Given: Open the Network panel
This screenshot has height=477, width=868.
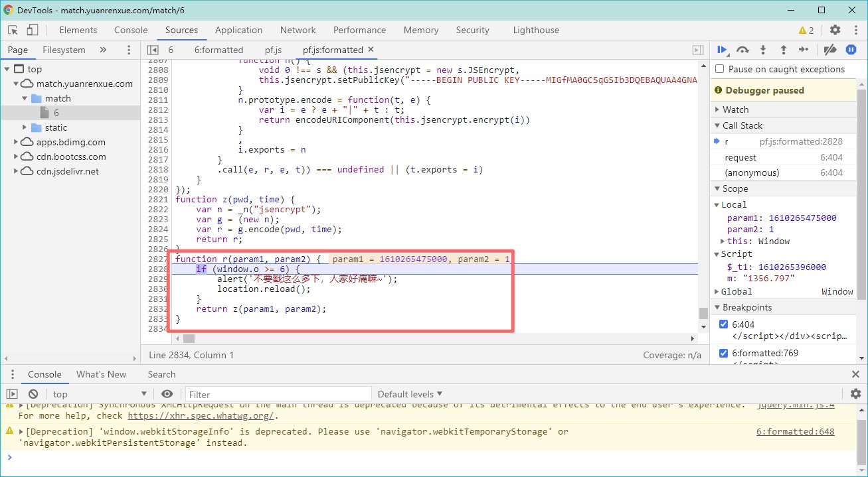Looking at the screenshot, I should pos(298,30).
